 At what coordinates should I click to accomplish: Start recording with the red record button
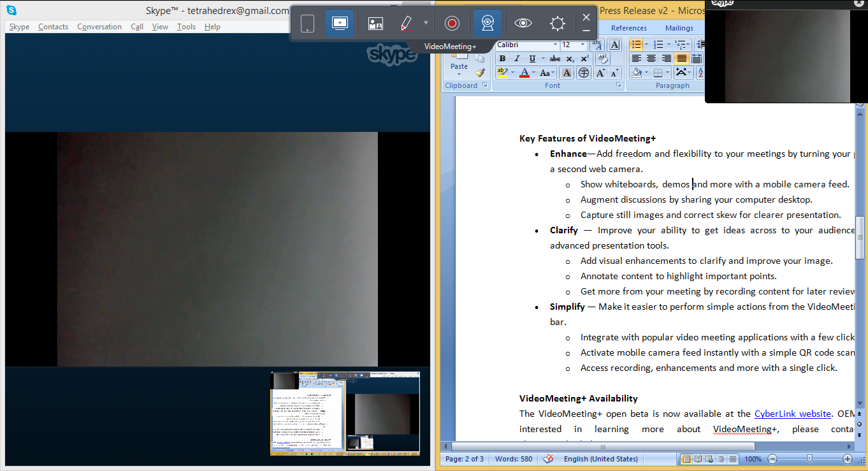coord(452,24)
